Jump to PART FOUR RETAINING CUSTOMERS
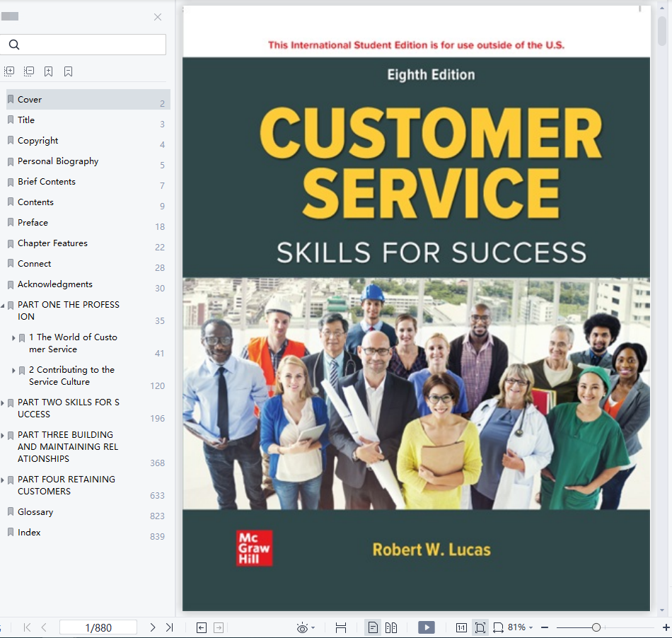This screenshot has height=638, width=672. (66, 485)
